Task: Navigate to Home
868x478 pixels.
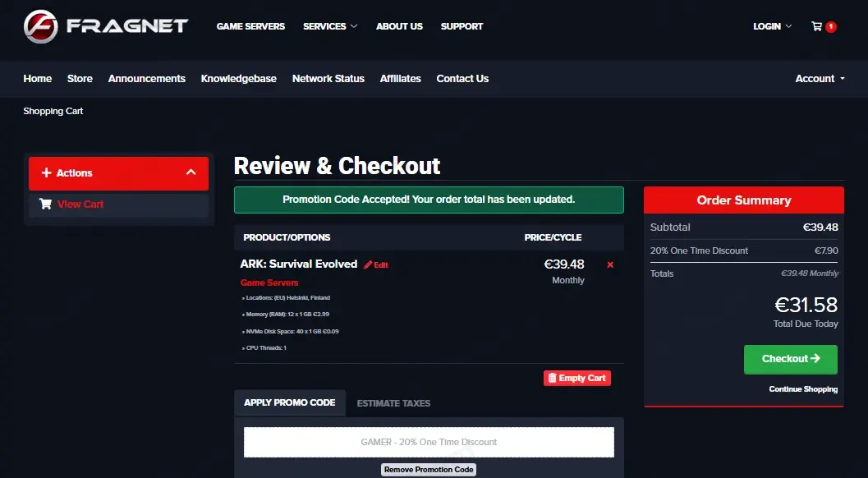Action: point(38,79)
